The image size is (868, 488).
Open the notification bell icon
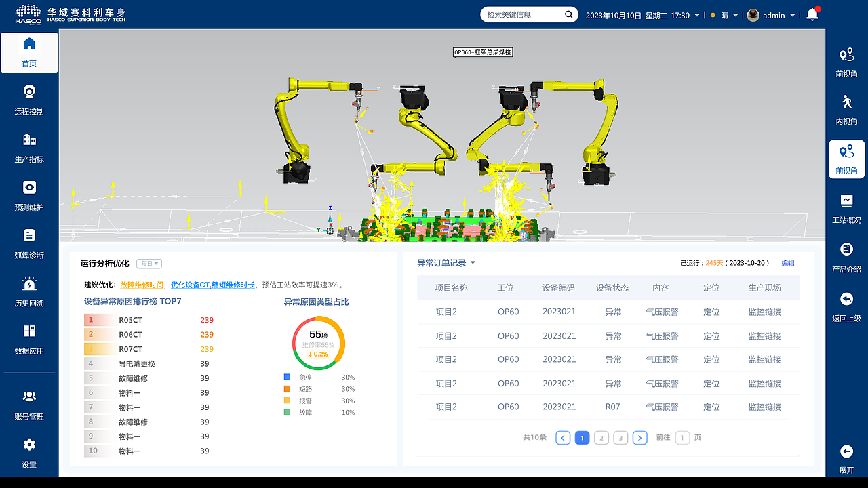[812, 14]
